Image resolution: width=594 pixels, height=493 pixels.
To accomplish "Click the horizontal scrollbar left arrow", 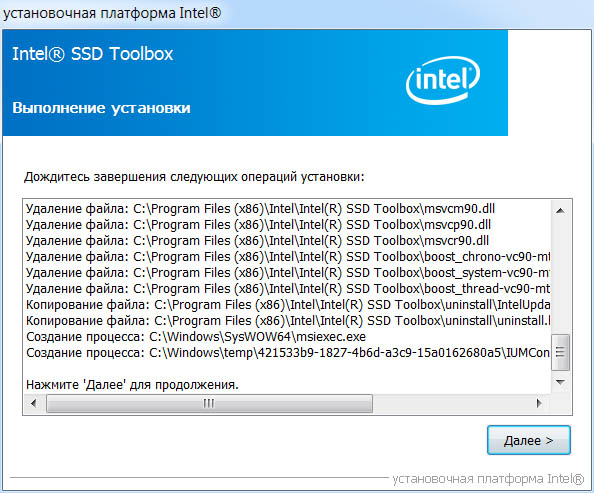I will click(34, 403).
